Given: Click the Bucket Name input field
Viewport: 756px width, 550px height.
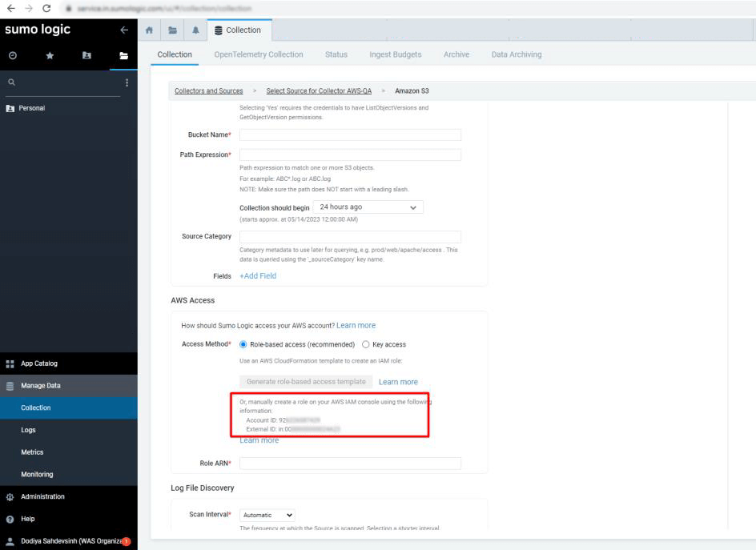Looking at the screenshot, I should (350, 135).
